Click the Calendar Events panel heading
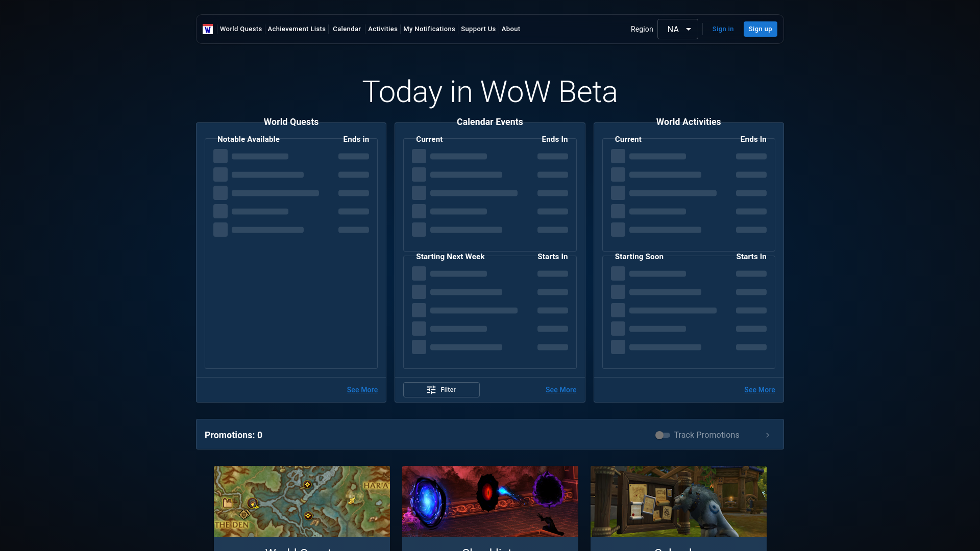The height and width of the screenshot is (551, 980). point(490,122)
